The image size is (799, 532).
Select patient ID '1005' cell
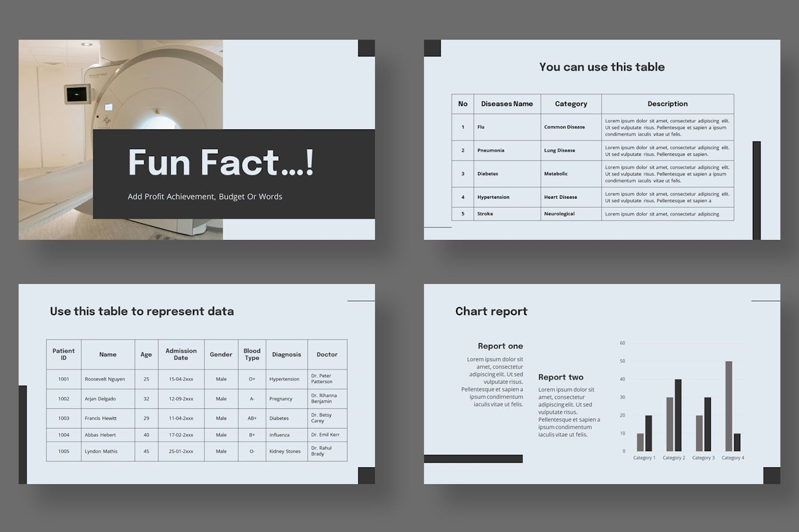pyautogui.click(x=64, y=452)
